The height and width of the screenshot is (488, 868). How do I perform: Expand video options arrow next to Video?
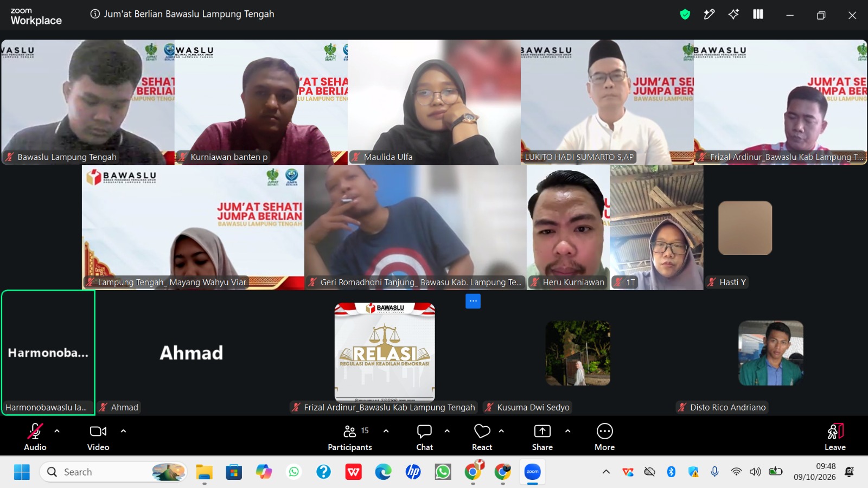[x=123, y=431]
